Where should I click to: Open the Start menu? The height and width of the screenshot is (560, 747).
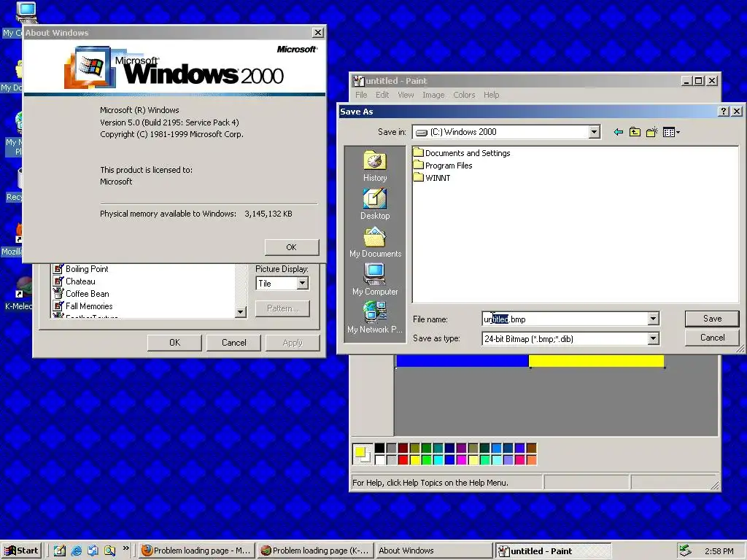22,551
